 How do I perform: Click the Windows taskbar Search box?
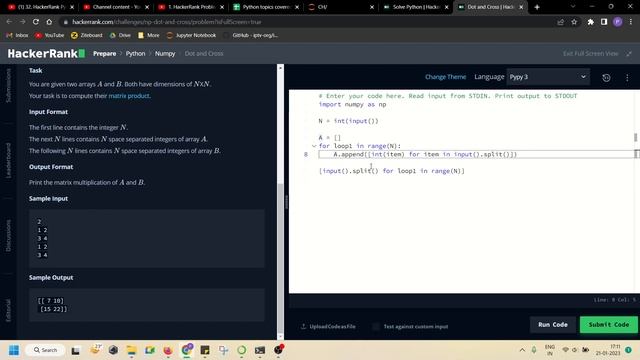[x=45, y=350]
